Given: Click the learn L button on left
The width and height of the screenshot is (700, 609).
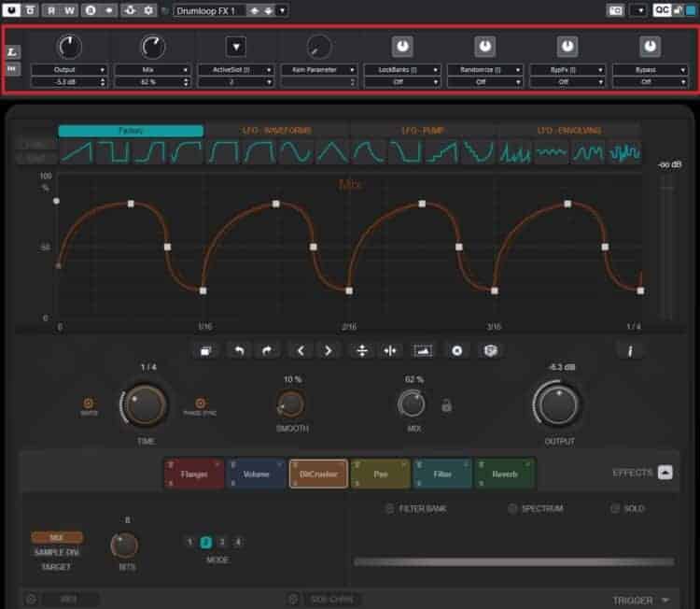Looking at the screenshot, I should point(12,52).
